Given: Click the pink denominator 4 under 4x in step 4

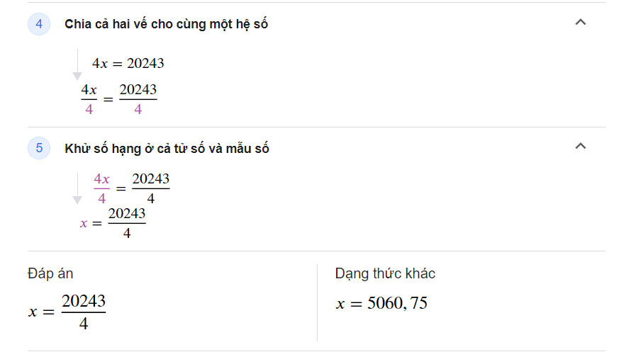Looking at the screenshot, I should tap(89, 110).
